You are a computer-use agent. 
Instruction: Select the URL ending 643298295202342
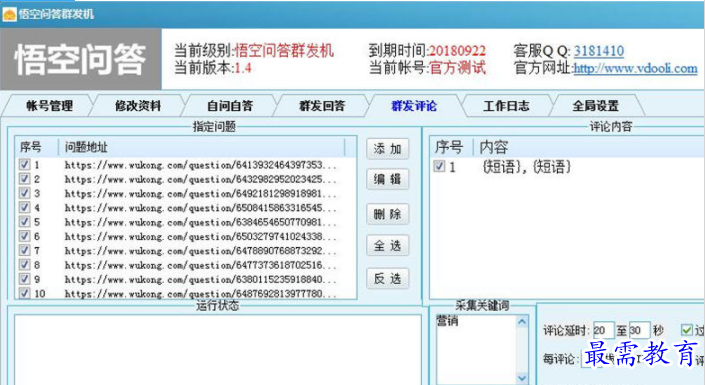tap(200, 180)
